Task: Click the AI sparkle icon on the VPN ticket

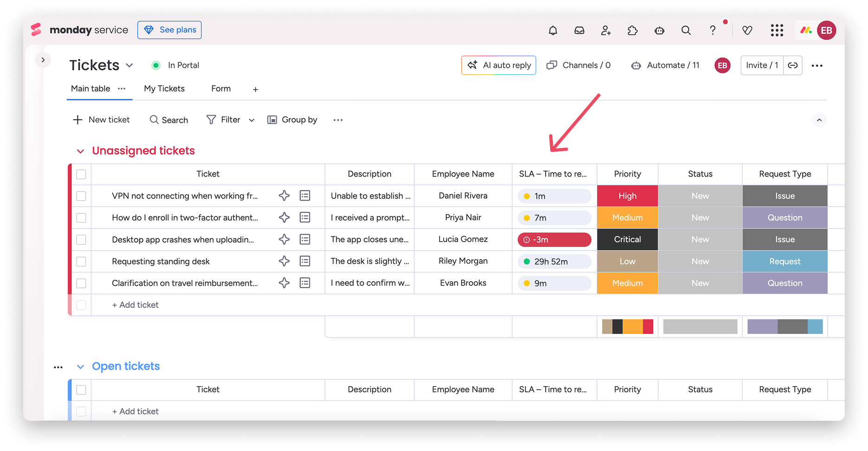Action: click(284, 196)
